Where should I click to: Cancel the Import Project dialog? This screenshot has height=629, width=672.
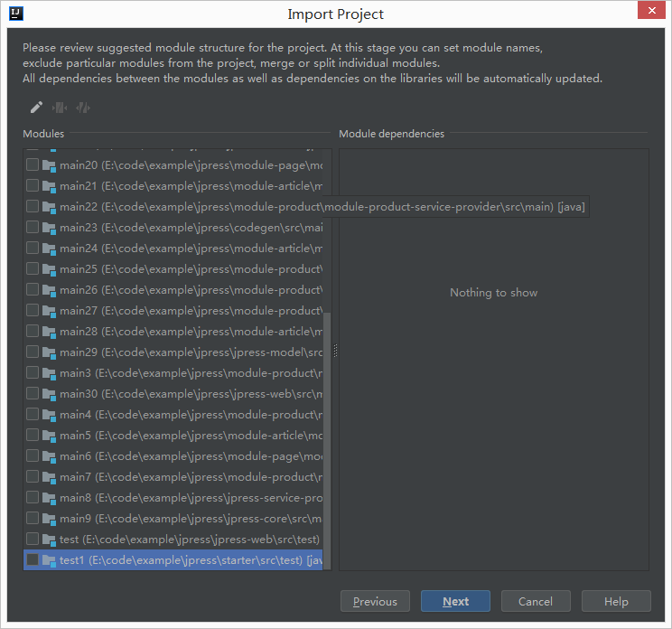535,601
